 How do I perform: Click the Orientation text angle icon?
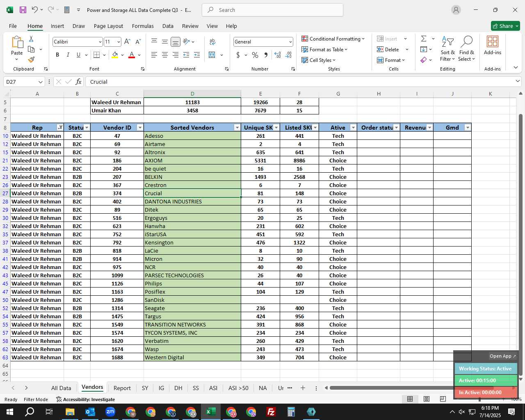pos(186,41)
